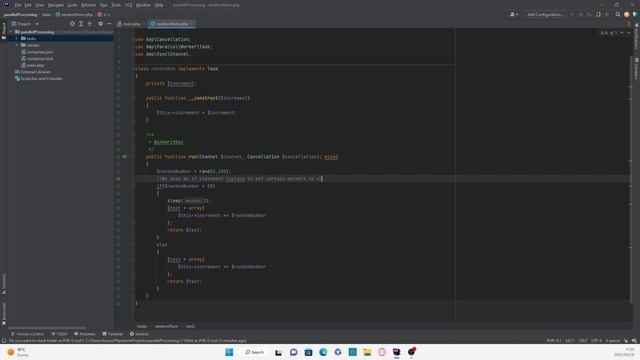Screen dimensions: 640x360
Task: Open the Refactor menu
Action: click(x=88, y=5)
